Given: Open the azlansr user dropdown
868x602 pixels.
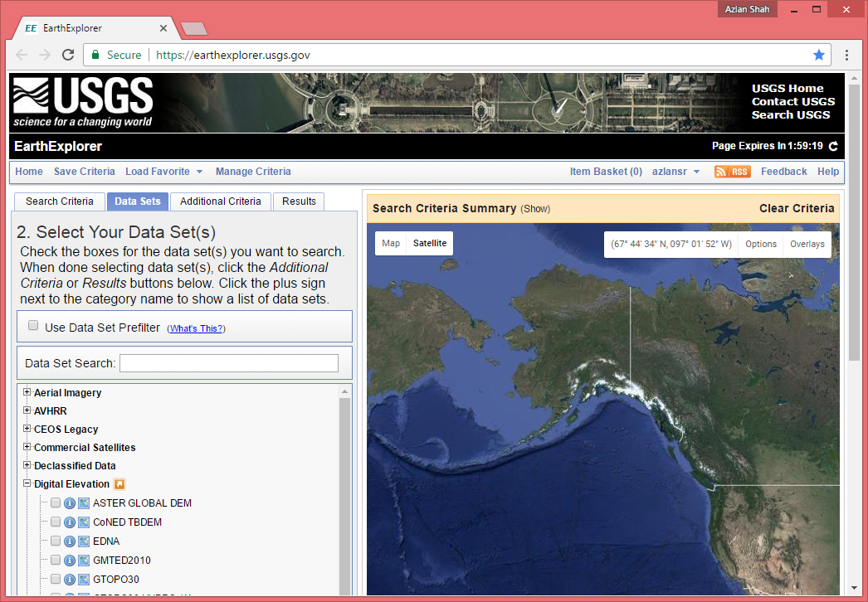Looking at the screenshot, I should (x=676, y=172).
